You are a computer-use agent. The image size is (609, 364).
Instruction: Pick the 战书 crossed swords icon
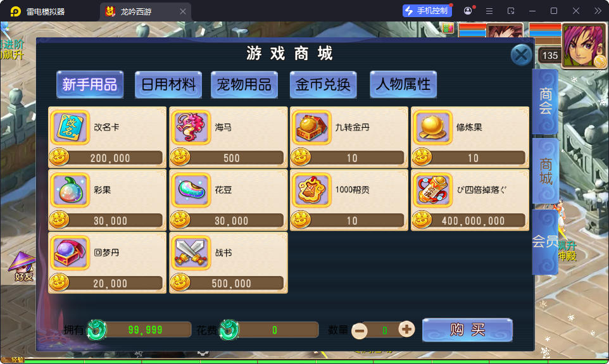(191, 253)
